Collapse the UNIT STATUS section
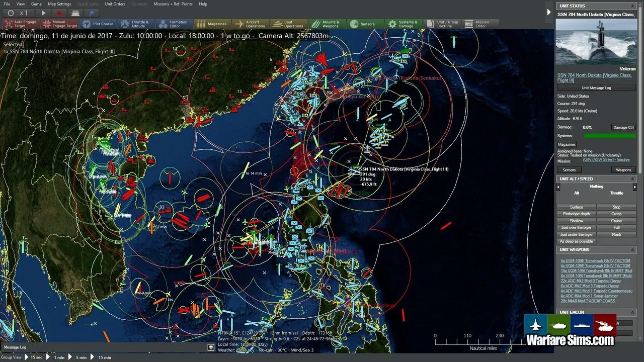Screen dimensions: 644x362 [632, 6]
